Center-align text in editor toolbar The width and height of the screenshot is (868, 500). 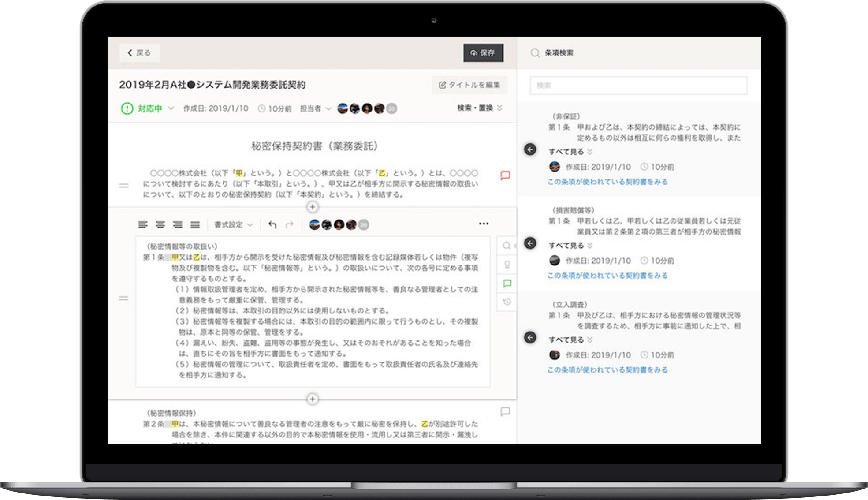click(x=160, y=225)
